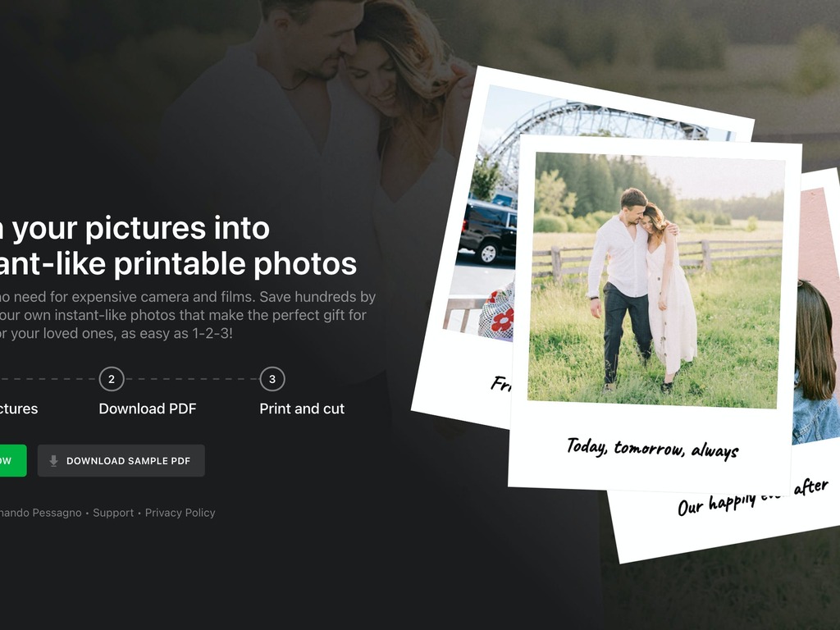Click the description paragraph about expensive camera
The image size is (840, 630).
[x=188, y=315]
